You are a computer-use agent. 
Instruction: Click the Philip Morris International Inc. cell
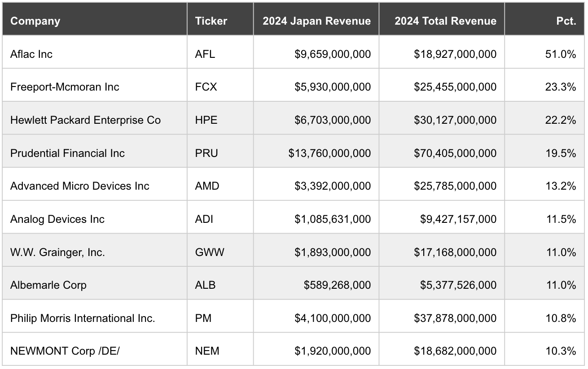coord(95,316)
